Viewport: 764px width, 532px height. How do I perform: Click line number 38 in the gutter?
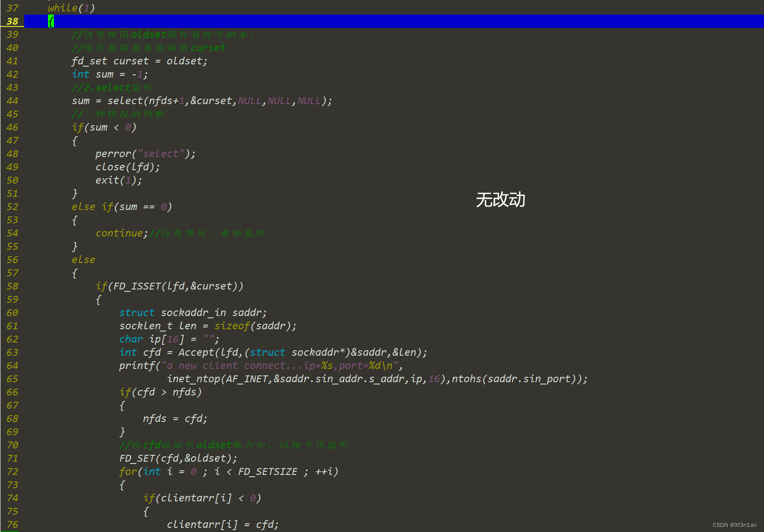pos(12,21)
